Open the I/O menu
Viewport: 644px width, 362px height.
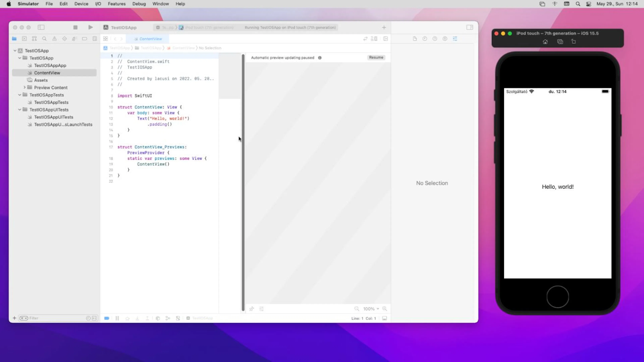point(98,4)
